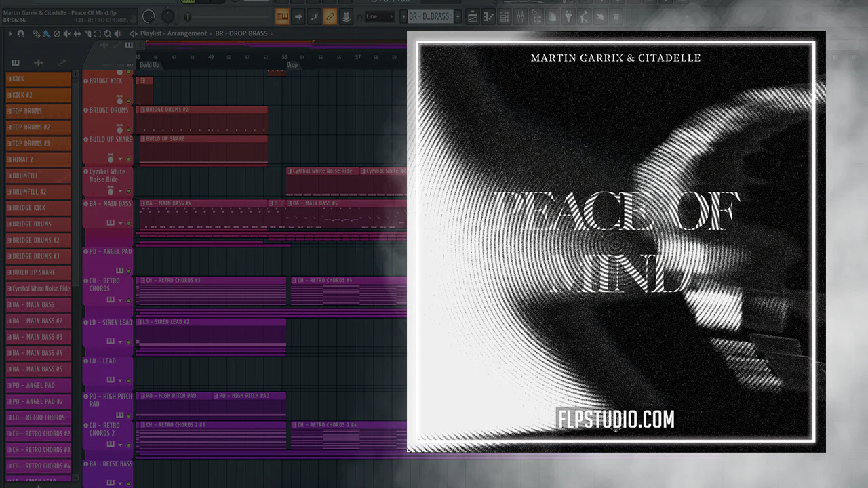Select the Delete tool
The height and width of the screenshot is (488, 868).
56,33
